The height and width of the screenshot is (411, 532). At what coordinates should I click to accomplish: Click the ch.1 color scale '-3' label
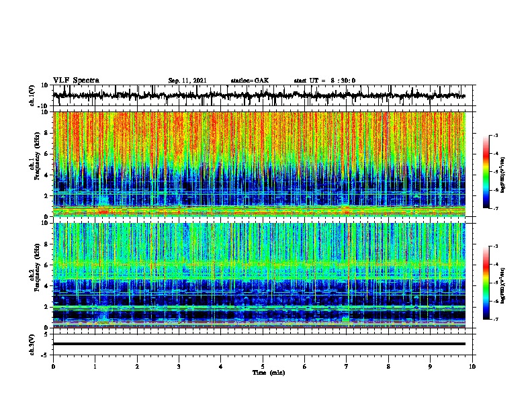[495, 135]
